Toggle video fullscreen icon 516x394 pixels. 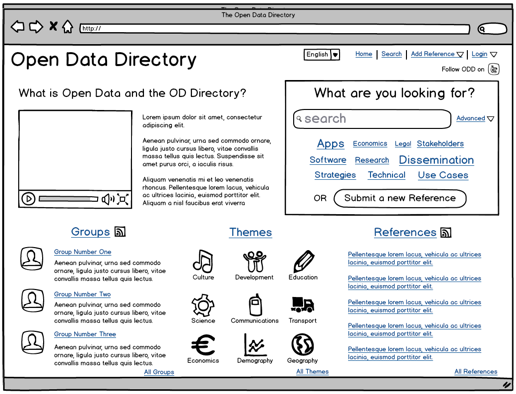coord(123,199)
